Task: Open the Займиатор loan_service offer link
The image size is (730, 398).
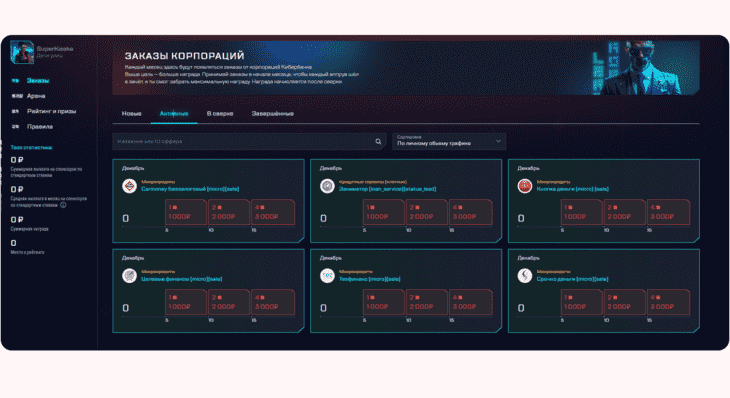Action: pos(387,189)
